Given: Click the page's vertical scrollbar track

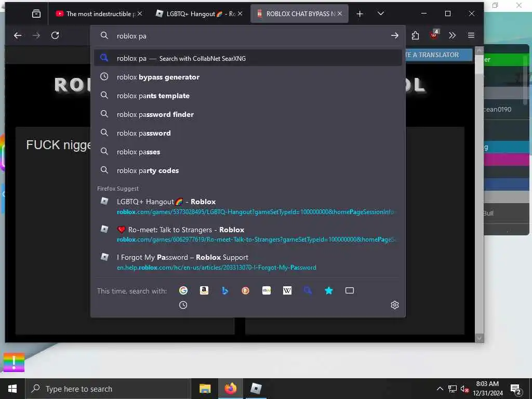Looking at the screenshot, I should (x=479, y=204).
